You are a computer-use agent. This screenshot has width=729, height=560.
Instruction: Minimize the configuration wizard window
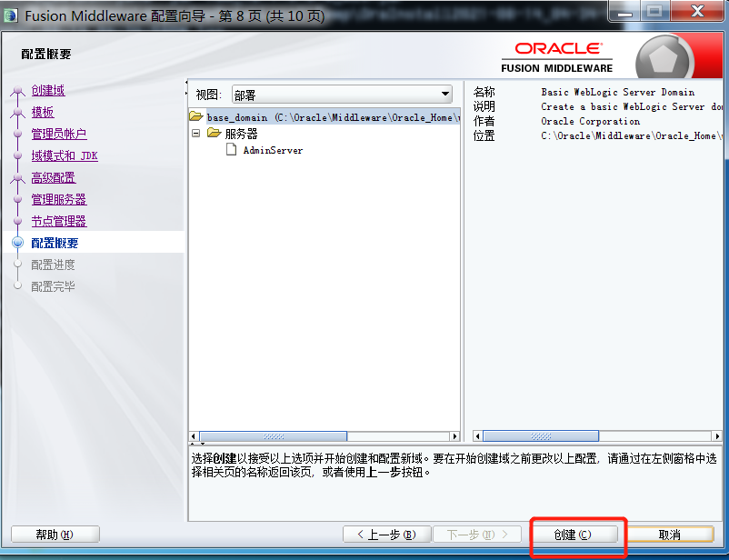(x=624, y=11)
